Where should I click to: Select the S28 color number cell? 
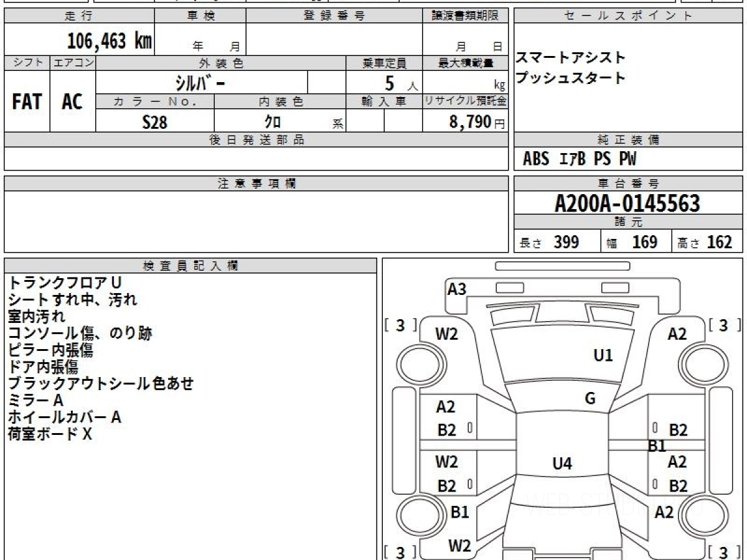[154, 122]
